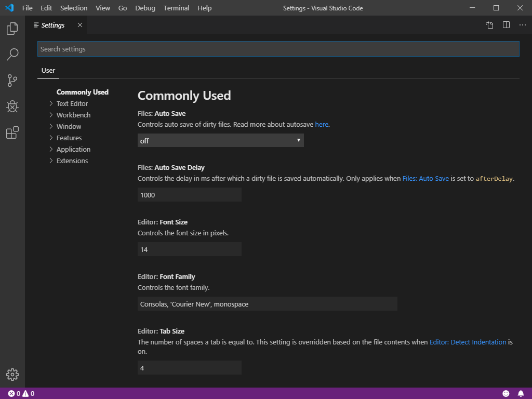This screenshot has width=532, height=399.
Task: Open the Source Control view
Action: [12, 81]
